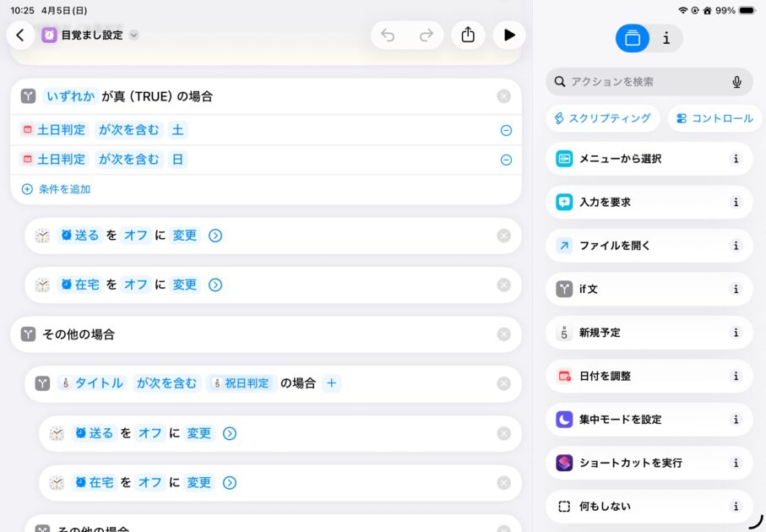766x532 pixels.
Task: Open the share sheet icon
Action: click(468, 35)
